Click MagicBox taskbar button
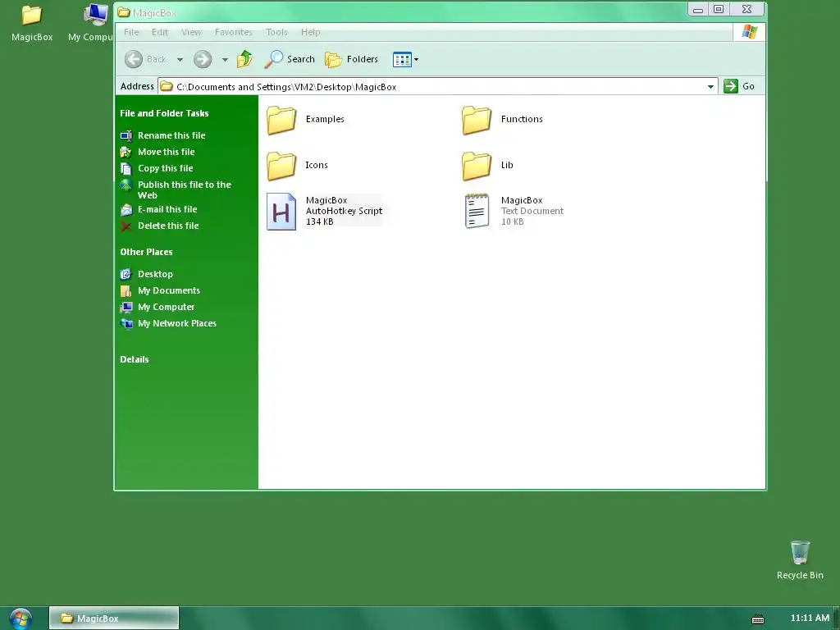Viewport: 840px width, 630px height. tap(114, 619)
